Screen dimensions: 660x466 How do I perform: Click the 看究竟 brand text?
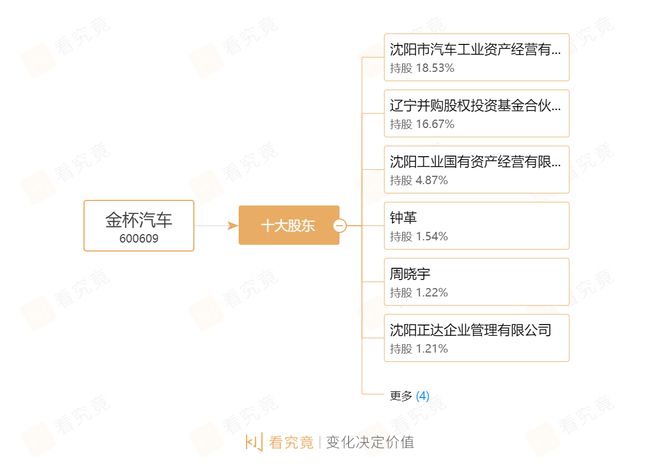tap(291, 442)
